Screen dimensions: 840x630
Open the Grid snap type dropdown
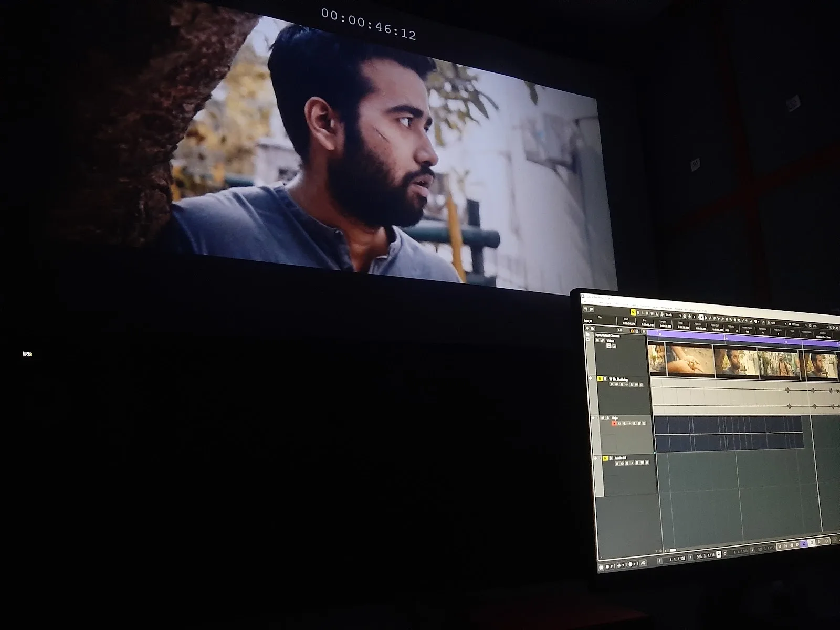tap(778, 323)
